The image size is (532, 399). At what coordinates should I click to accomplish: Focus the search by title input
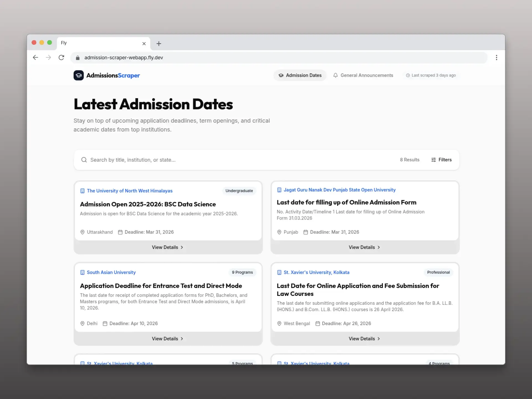(x=241, y=160)
